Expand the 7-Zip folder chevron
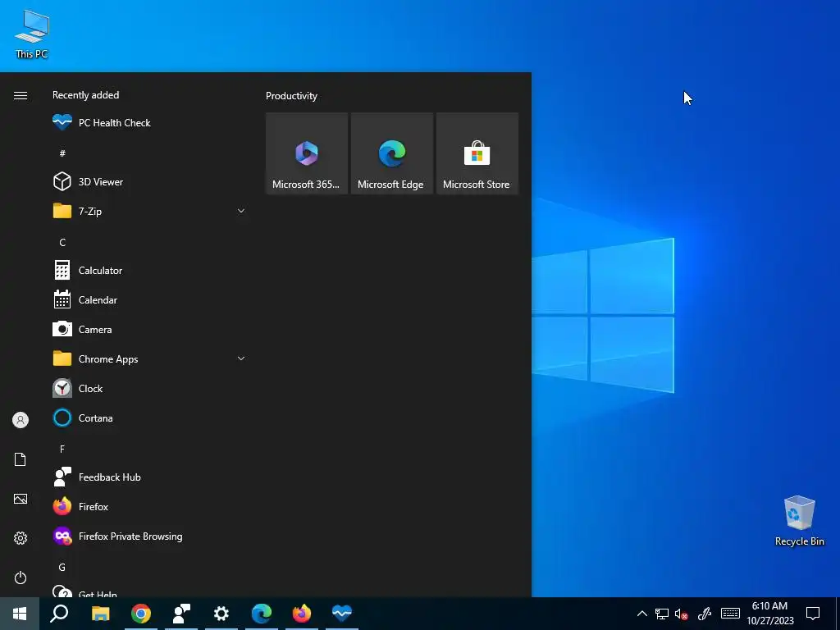840x630 pixels. click(241, 211)
